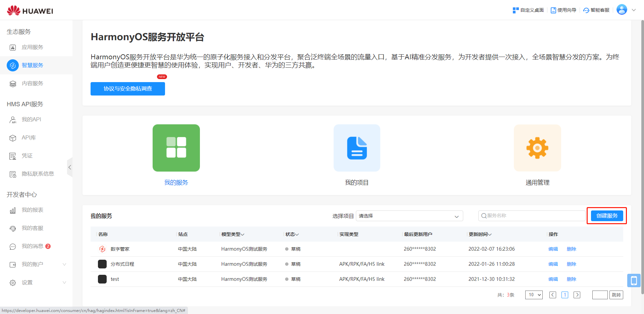This screenshot has width=644, height=314.
Task: Click 智能客服 headset icon
Action: click(586, 10)
